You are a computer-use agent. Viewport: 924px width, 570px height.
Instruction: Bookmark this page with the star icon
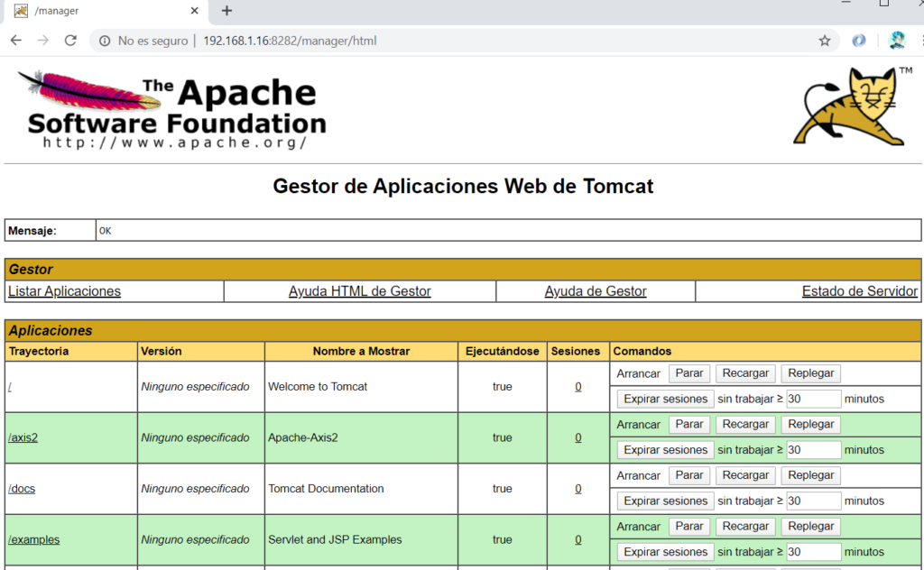tap(825, 41)
